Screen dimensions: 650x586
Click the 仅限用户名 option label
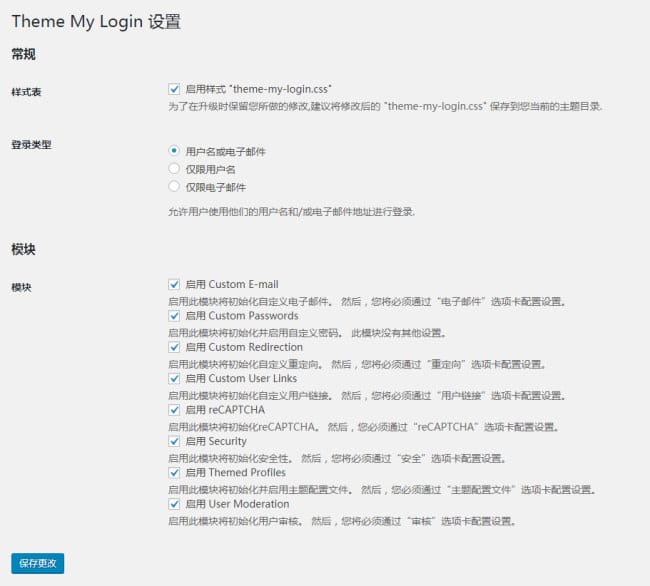click(x=210, y=170)
